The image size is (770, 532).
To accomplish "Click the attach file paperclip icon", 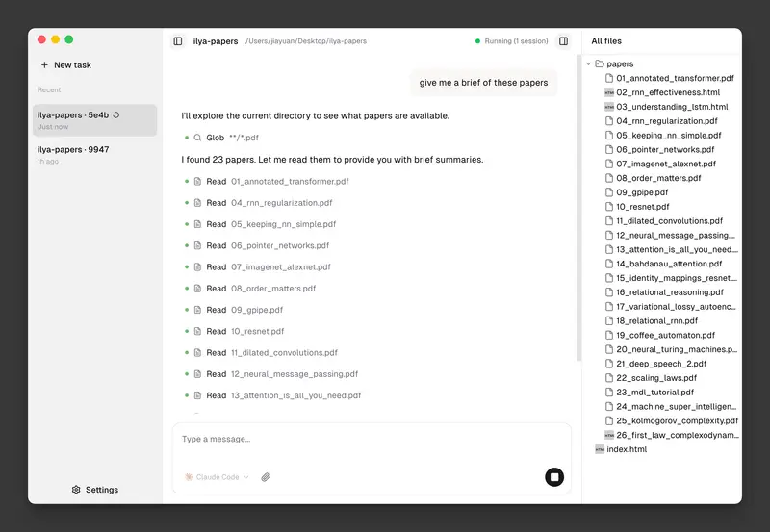I will [x=266, y=477].
